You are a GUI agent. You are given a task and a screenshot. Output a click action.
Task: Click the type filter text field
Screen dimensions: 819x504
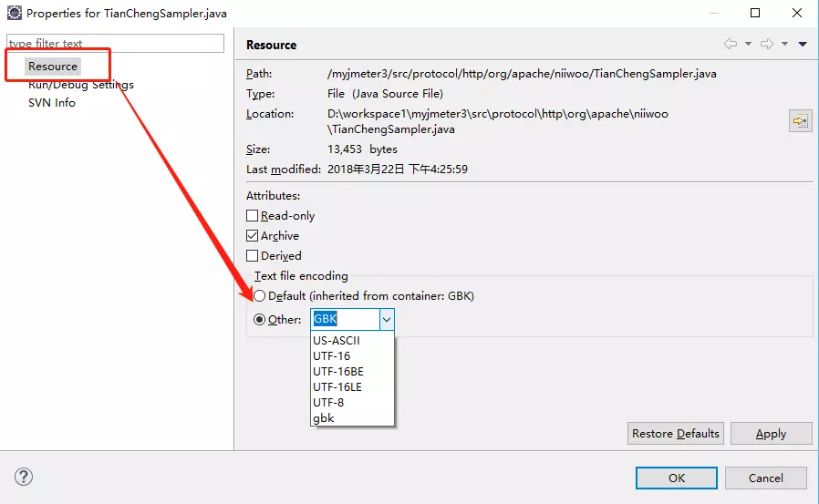click(x=116, y=44)
